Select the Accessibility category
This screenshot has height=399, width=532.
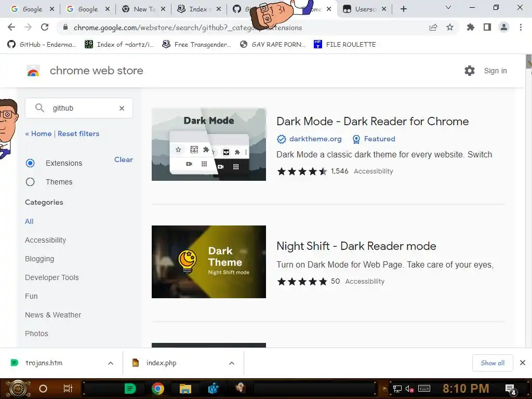[x=46, y=240]
